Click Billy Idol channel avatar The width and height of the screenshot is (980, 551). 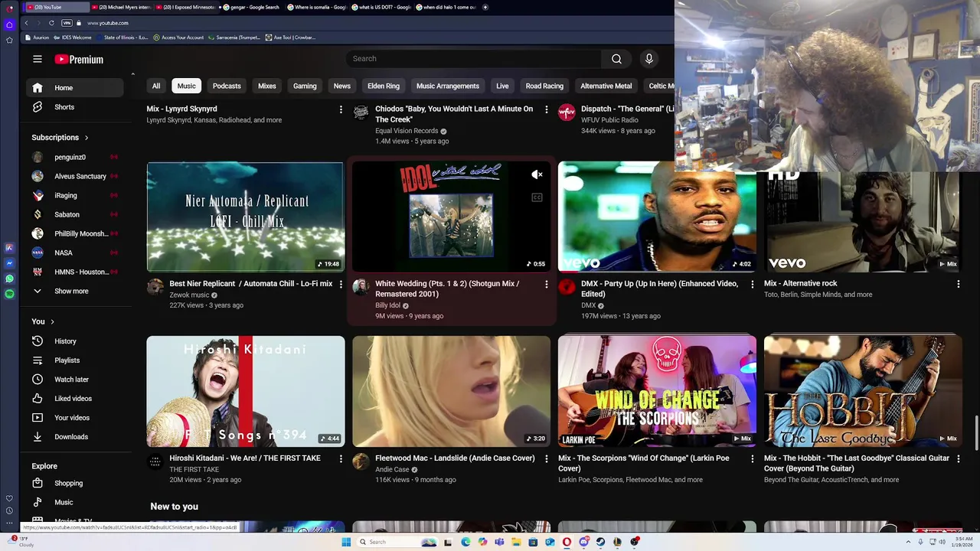361,287
